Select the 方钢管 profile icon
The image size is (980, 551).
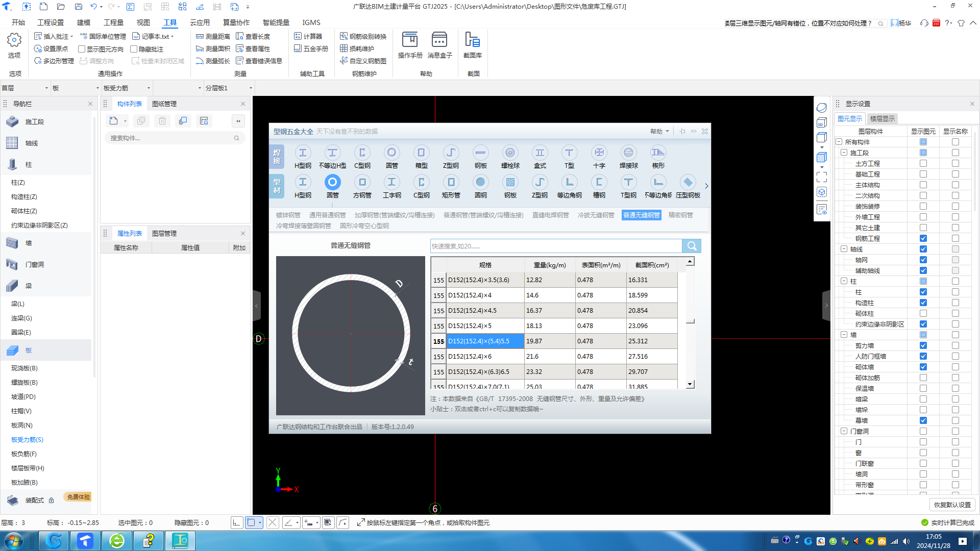(x=362, y=182)
